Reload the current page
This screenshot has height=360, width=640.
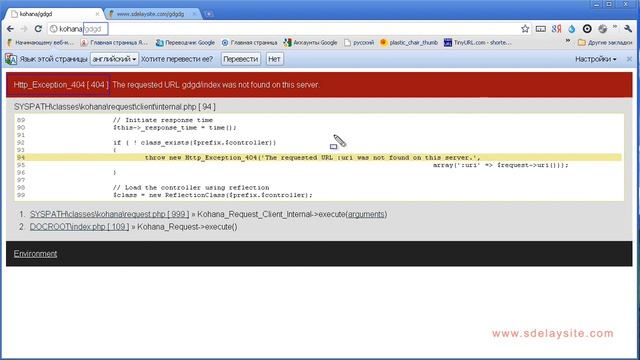point(38,29)
